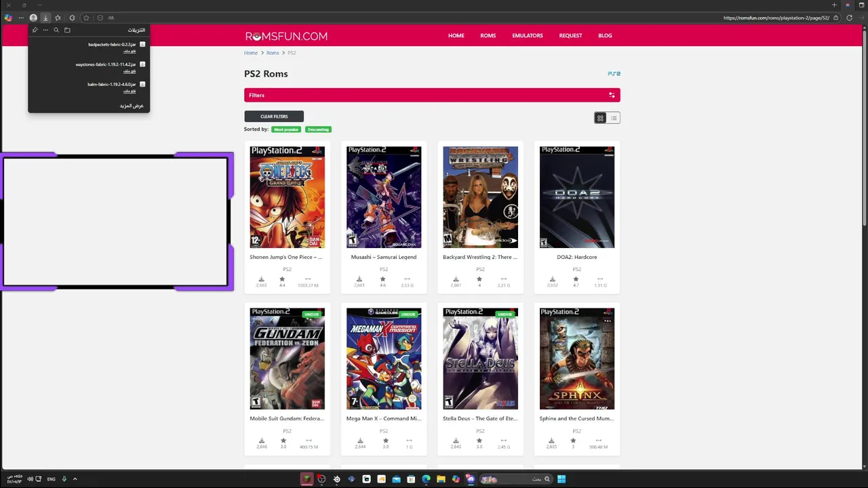
Task: Click the CLEAR FILTERS button
Action: 274,117
